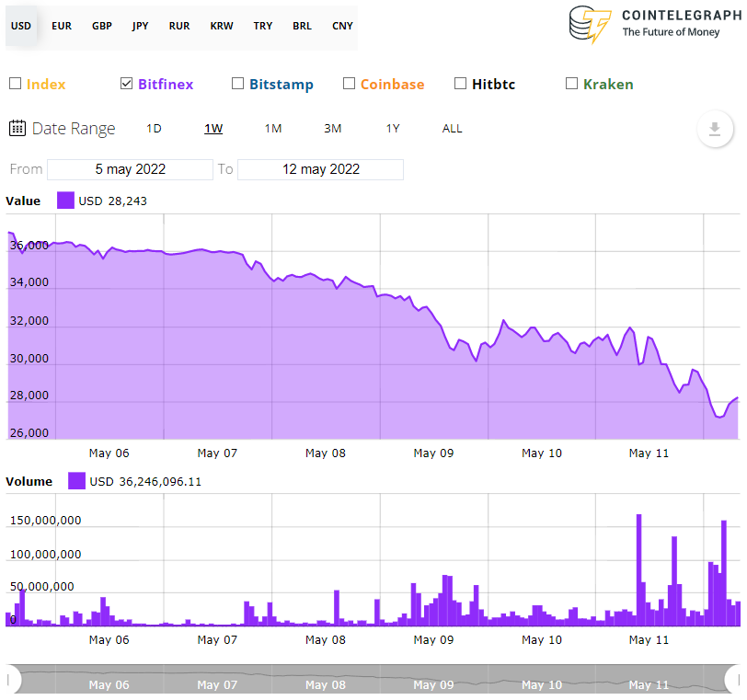Switch currency to EUR tab

pos(62,26)
